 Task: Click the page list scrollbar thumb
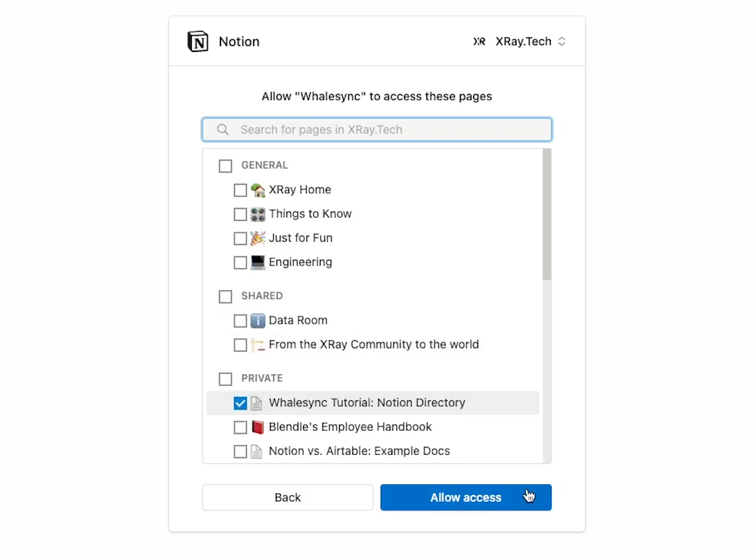point(547,214)
